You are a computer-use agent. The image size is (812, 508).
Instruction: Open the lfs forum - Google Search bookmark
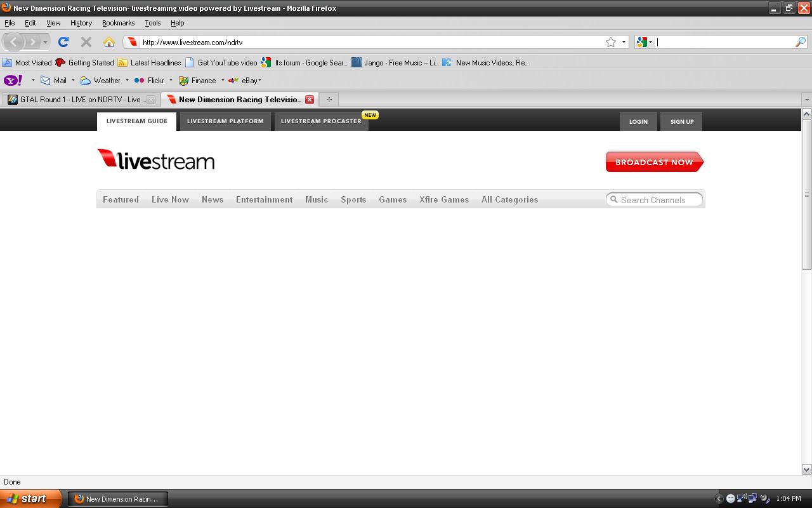304,63
